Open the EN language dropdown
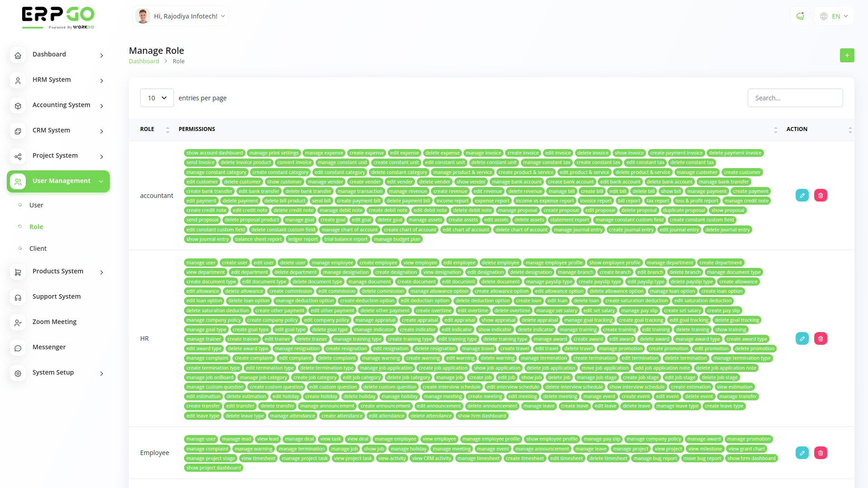 point(834,16)
